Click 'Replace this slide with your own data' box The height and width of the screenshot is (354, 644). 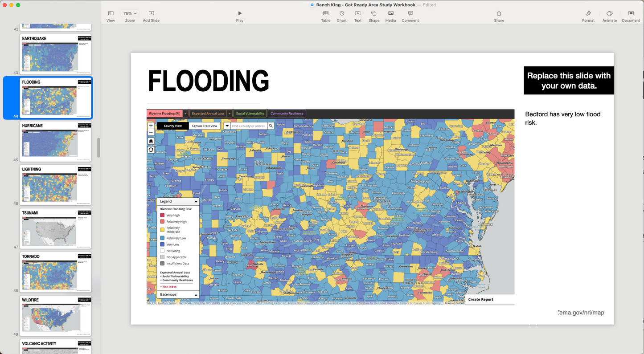(569, 81)
